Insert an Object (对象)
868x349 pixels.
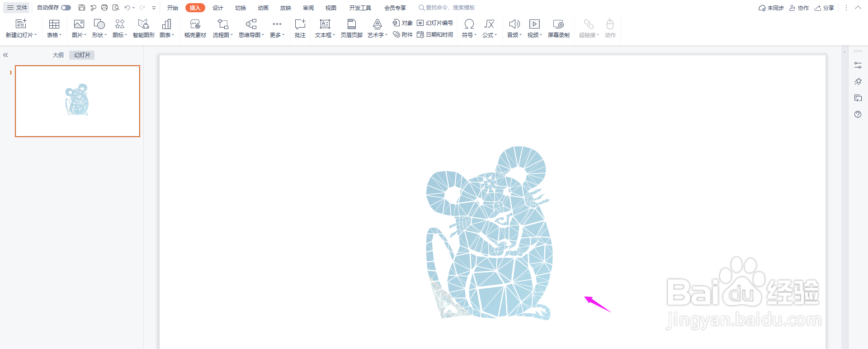tap(403, 23)
